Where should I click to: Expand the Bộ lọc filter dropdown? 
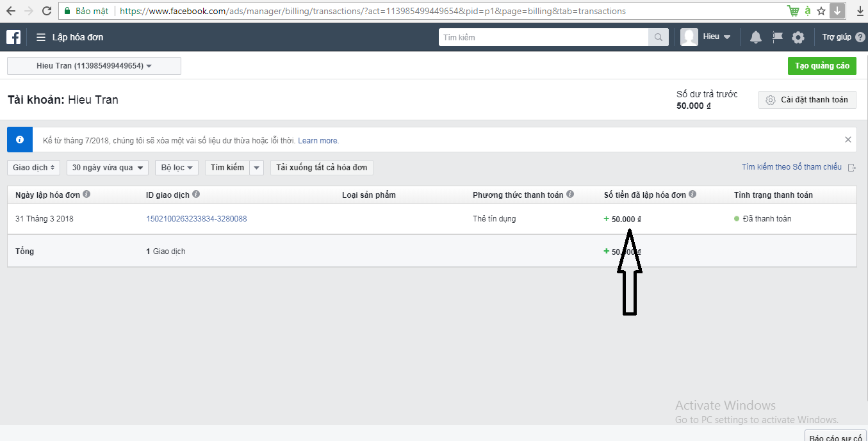pyautogui.click(x=177, y=168)
